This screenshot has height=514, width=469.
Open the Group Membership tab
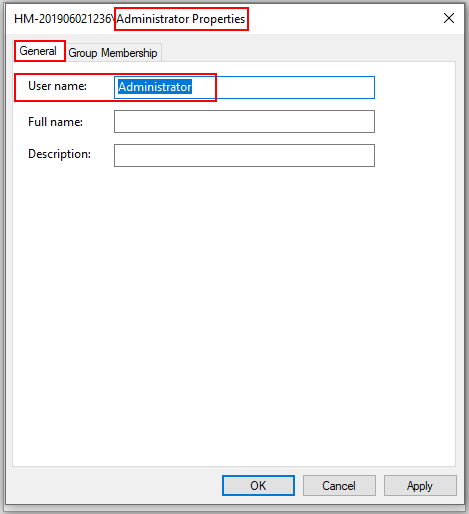click(x=113, y=53)
